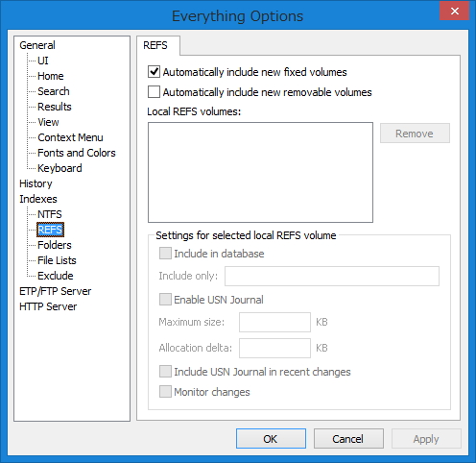476x463 pixels.
Task: Open the Folders index page
Action: [x=55, y=245]
